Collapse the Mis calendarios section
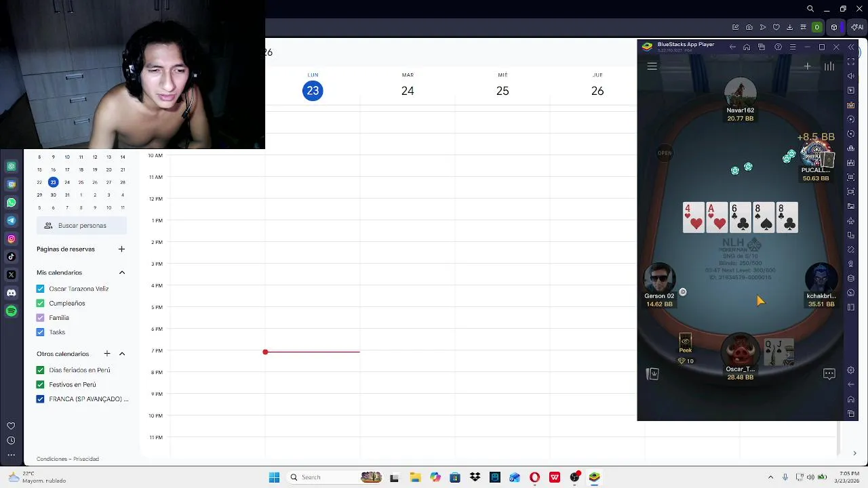Image resolution: width=868 pixels, height=488 pixels. (122, 272)
